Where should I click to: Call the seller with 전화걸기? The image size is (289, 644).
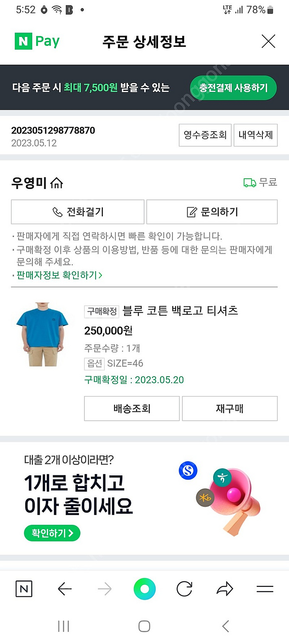78,212
